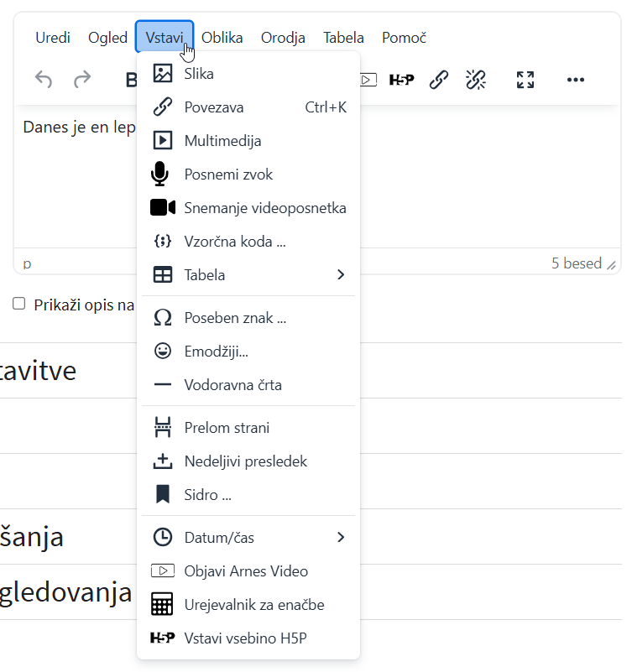Click the H5P toolbar icon
This screenshot has height=672, width=632.
coord(401,80)
